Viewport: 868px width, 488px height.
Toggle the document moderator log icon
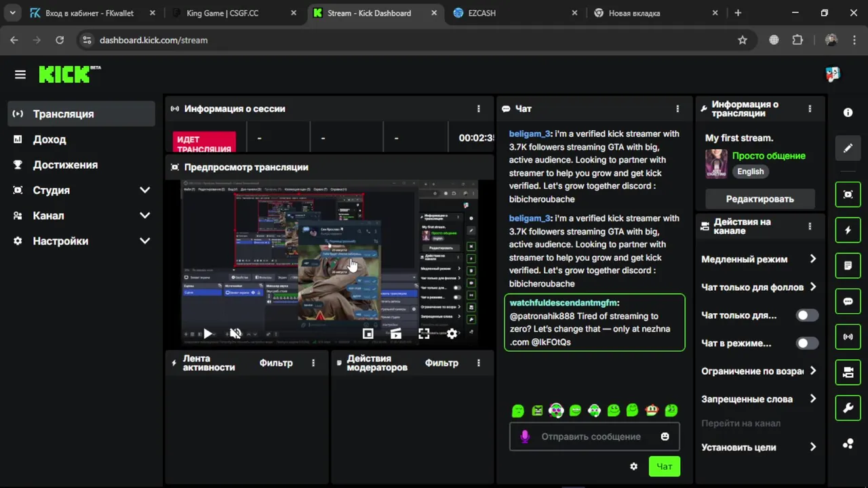point(848,266)
